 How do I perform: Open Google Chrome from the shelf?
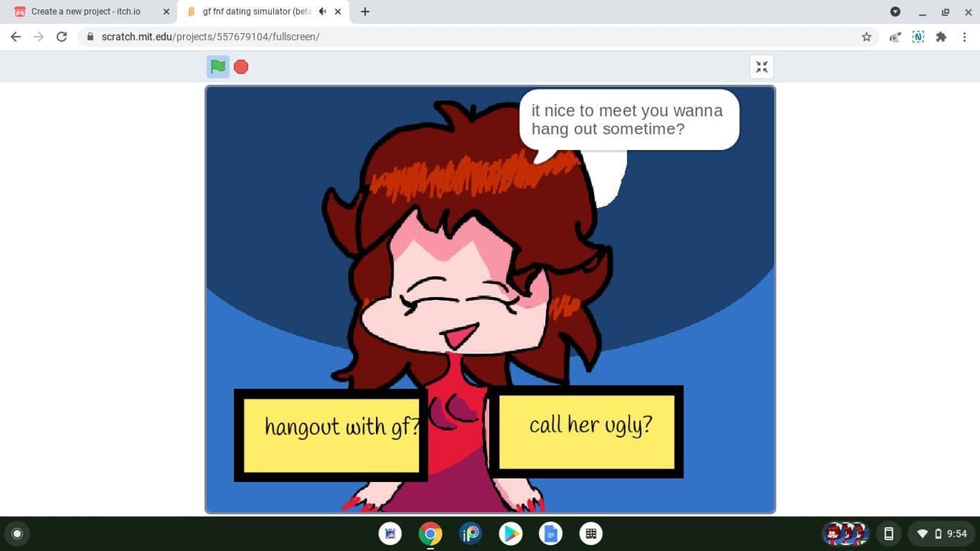pyautogui.click(x=430, y=533)
